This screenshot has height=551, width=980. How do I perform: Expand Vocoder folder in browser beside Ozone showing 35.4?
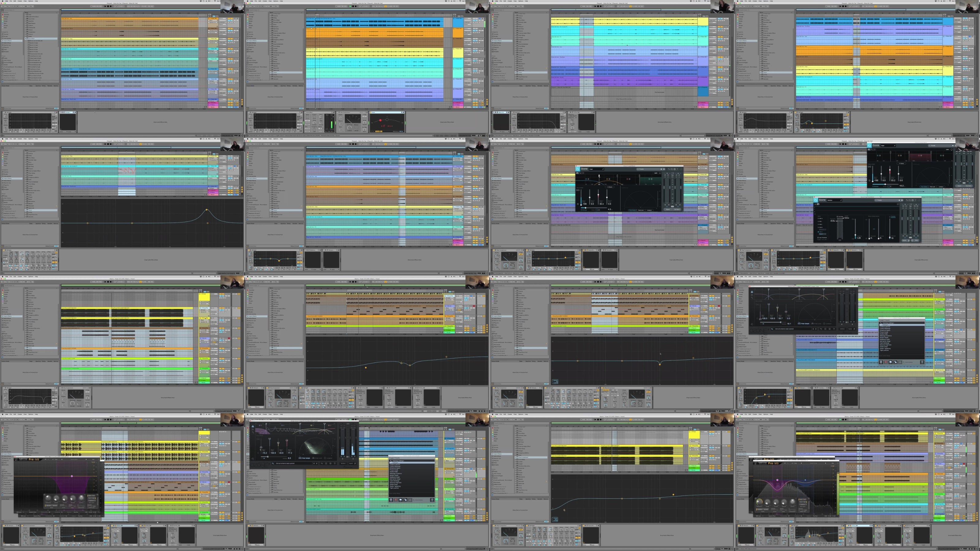tap(515, 217)
